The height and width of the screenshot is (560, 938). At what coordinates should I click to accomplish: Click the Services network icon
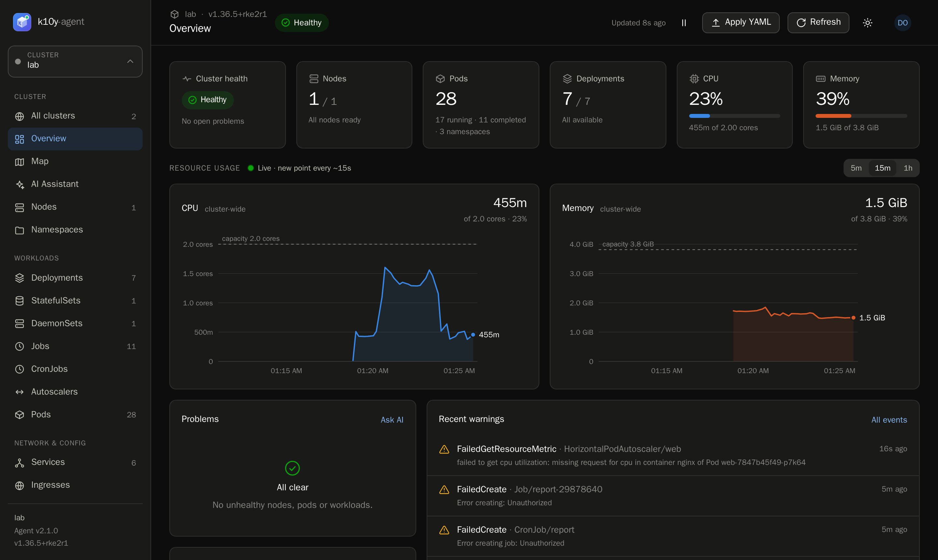point(20,463)
